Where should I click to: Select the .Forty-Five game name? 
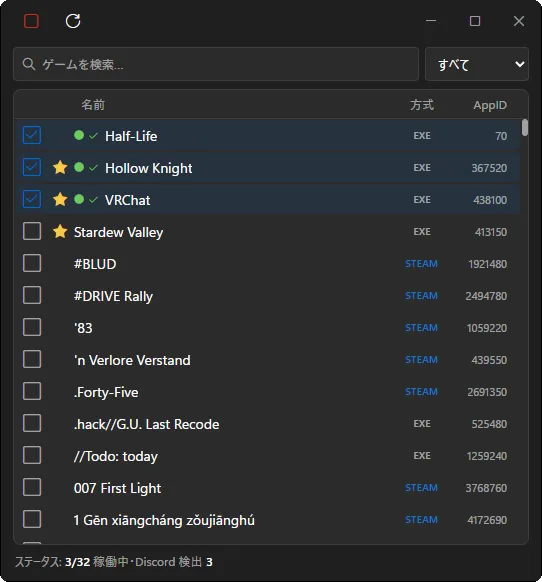point(106,392)
